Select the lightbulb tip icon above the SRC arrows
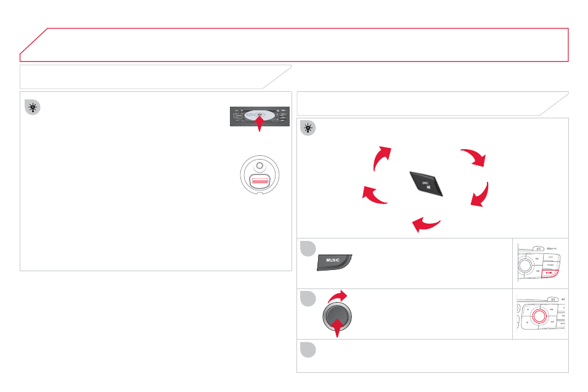This screenshot has width=588, height=392. [308, 128]
